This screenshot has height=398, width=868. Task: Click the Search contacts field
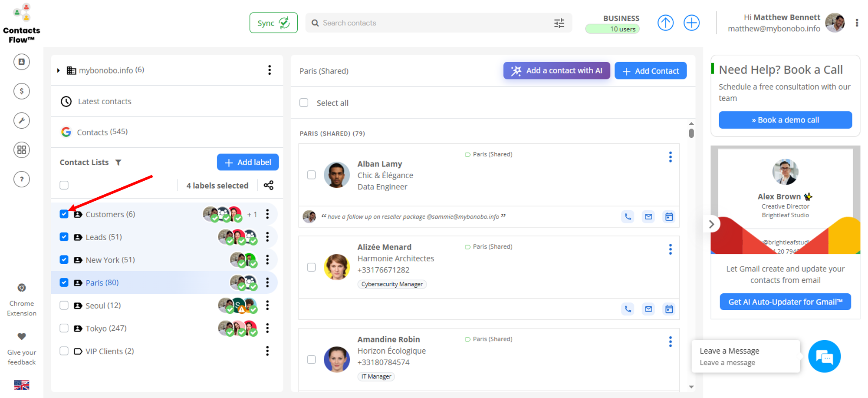click(434, 23)
